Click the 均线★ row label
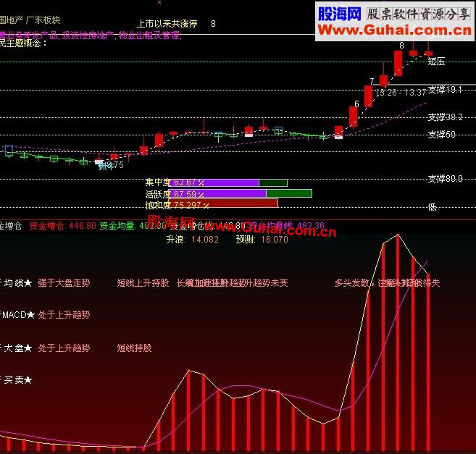 tap(18, 283)
